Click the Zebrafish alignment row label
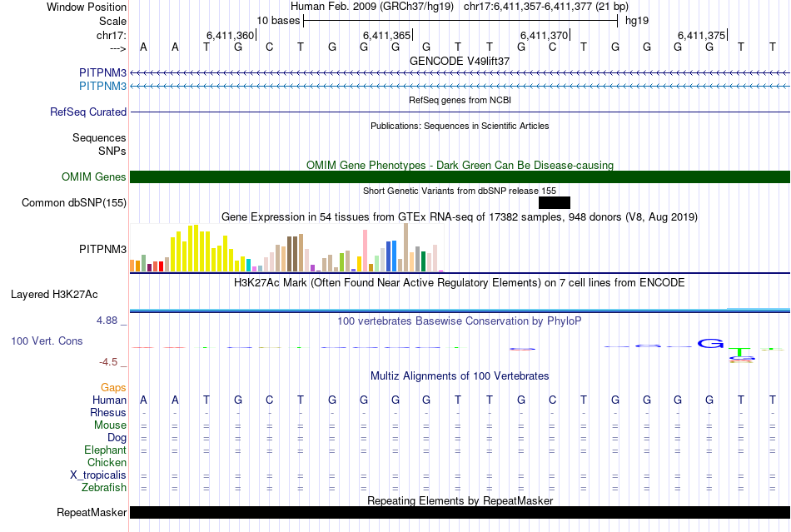This screenshot has width=791, height=532. (x=104, y=488)
